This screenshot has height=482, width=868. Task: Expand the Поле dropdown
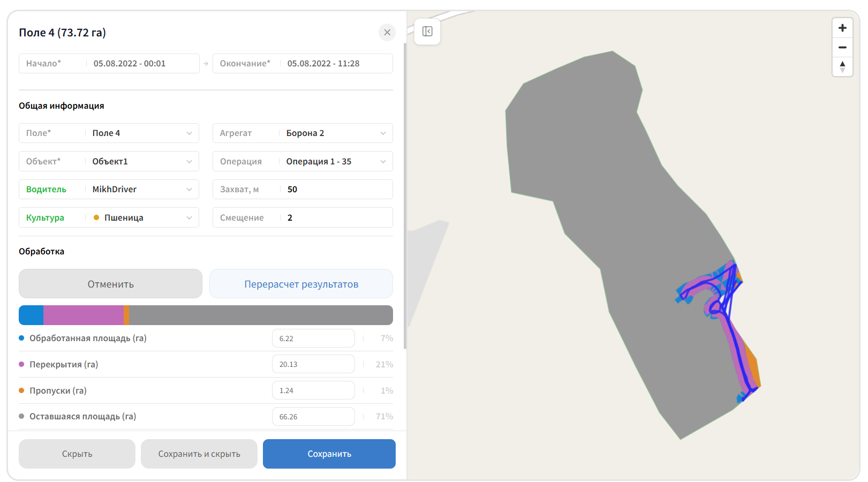109,133
